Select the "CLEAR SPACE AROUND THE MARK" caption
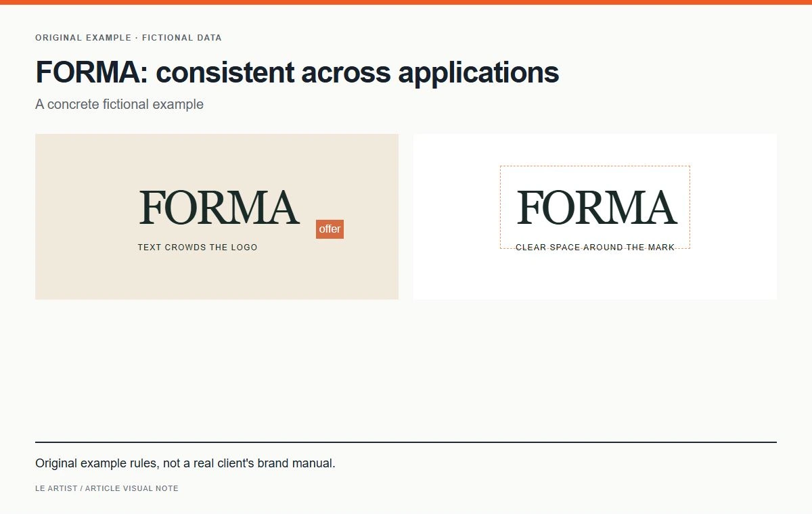 point(595,248)
